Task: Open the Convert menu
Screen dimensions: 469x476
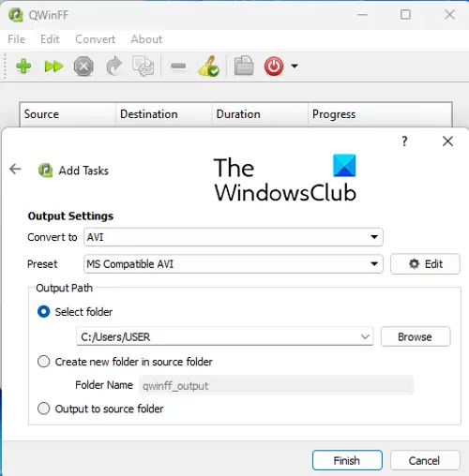Action: click(95, 39)
